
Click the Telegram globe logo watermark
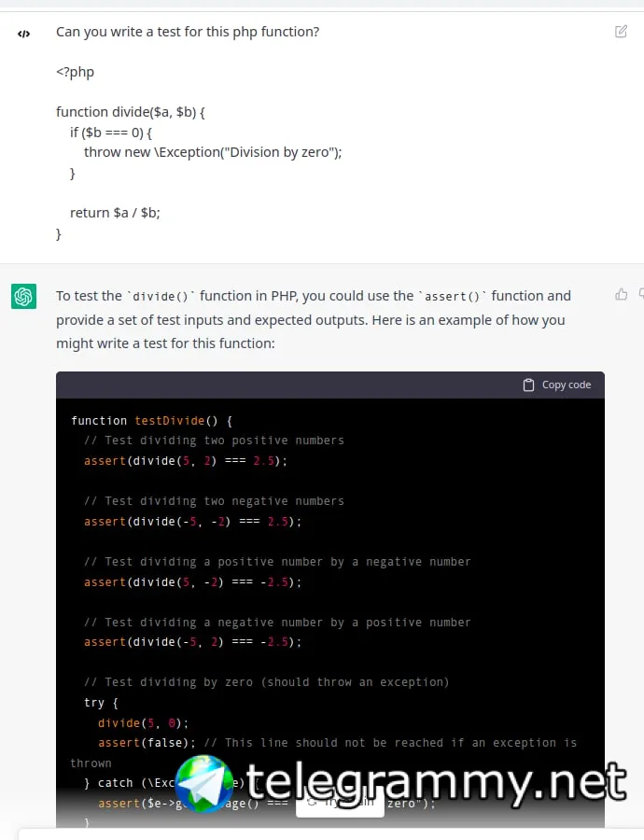click(204, 783)
